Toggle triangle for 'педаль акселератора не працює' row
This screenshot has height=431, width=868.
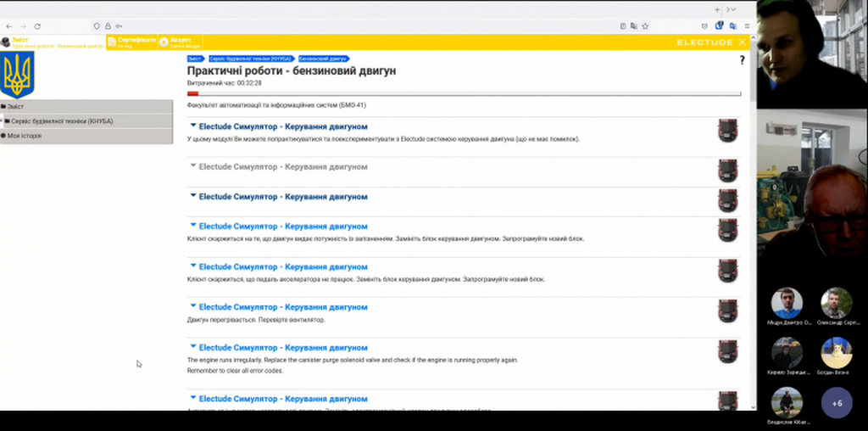tap(193, 266)
